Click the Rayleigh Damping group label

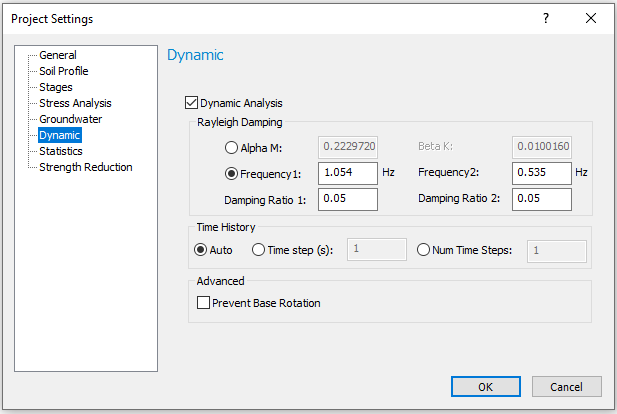pyautogui.click(x=240, y=122)
